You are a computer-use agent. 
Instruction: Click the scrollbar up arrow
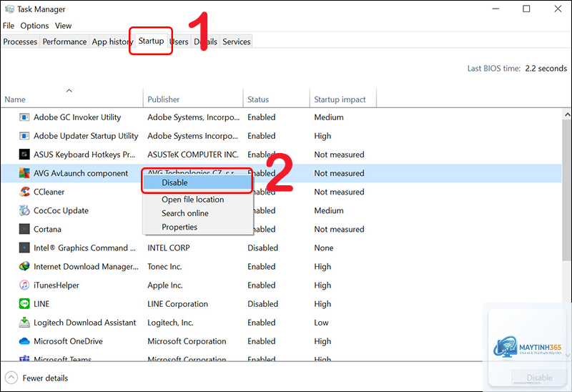567,114
